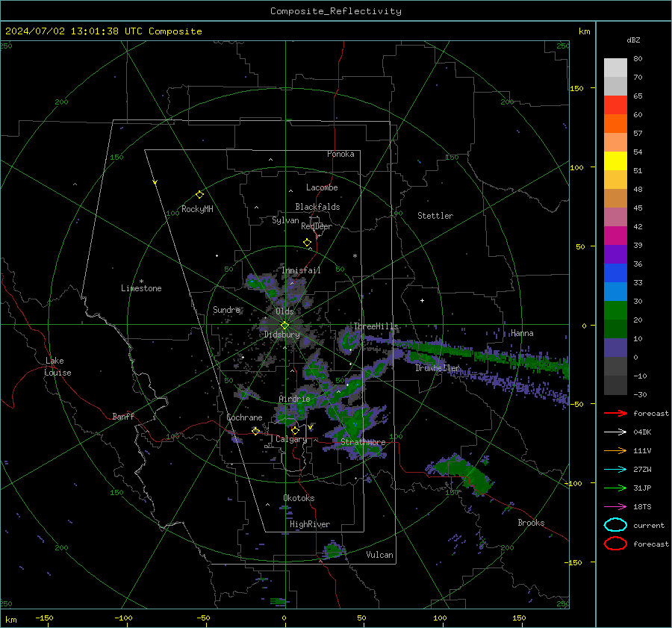Click the green 31JP arrow legend icon
Viewport: 672px width, 628px height.
click(615, 488)
